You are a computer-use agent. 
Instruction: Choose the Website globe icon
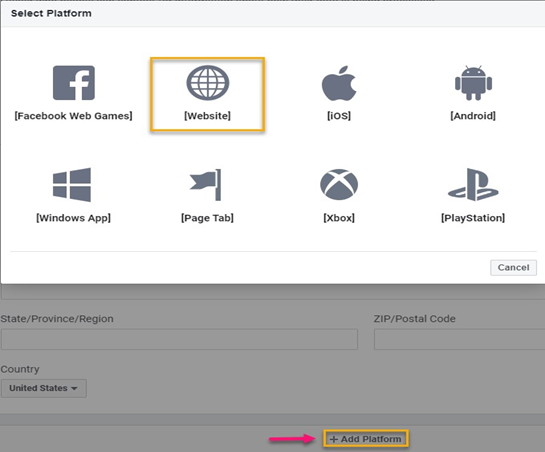point(208,83)
